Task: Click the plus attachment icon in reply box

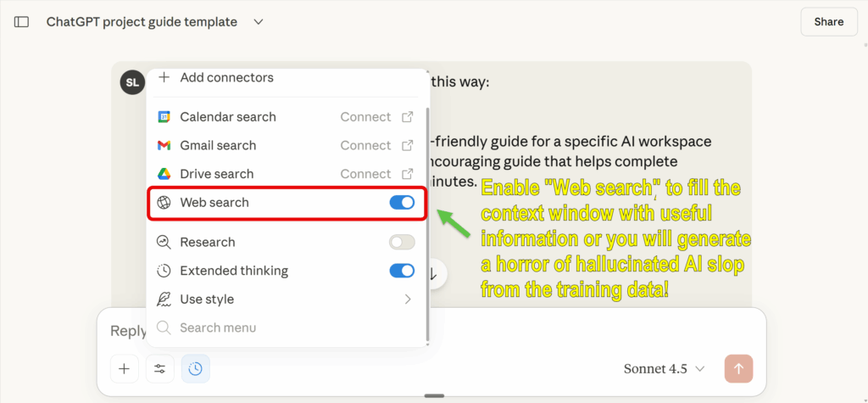Action: (124, 368)
